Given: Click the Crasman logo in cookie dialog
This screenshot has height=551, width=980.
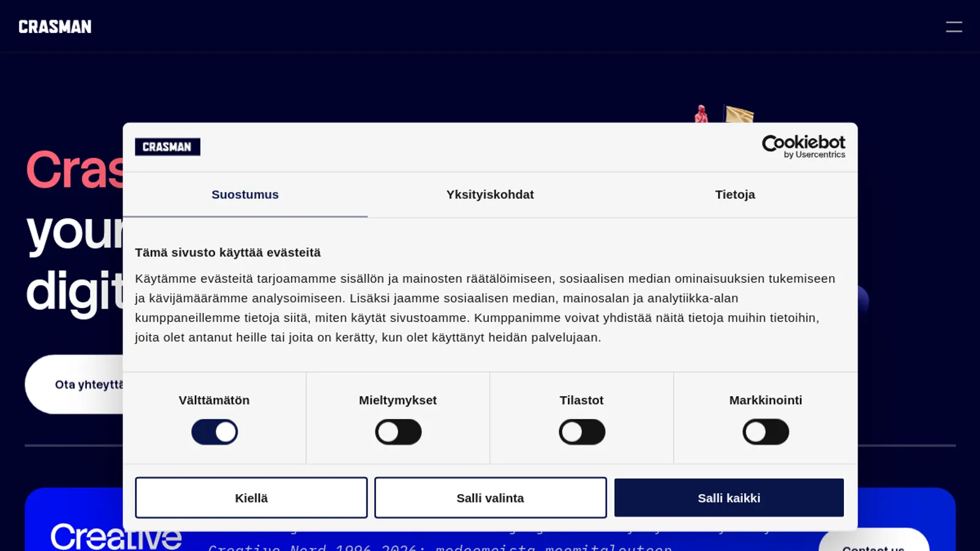Looking at the screenshot, I should pyautogui.click(x=167, y=147).
